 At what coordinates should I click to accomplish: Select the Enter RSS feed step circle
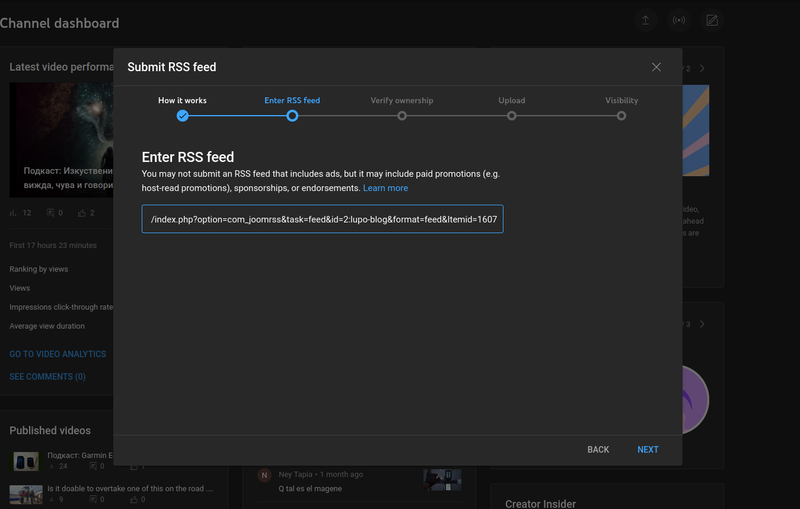292,116
